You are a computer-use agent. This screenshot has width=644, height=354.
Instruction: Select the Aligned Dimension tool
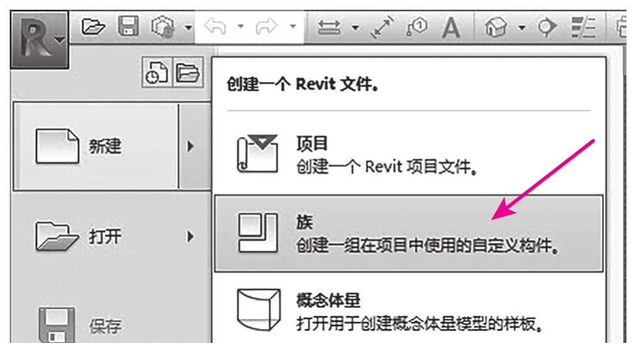click(x=382, y=27)
